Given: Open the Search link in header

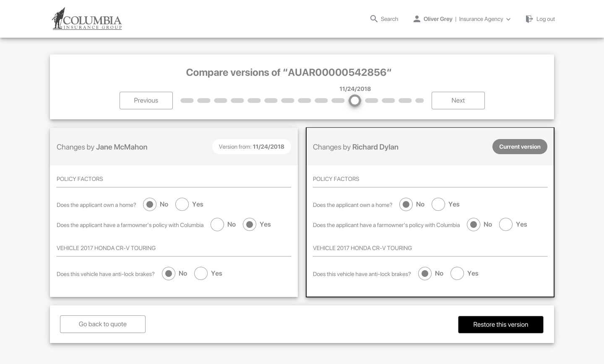Looking at the screenshot, I should pos(389,19).
